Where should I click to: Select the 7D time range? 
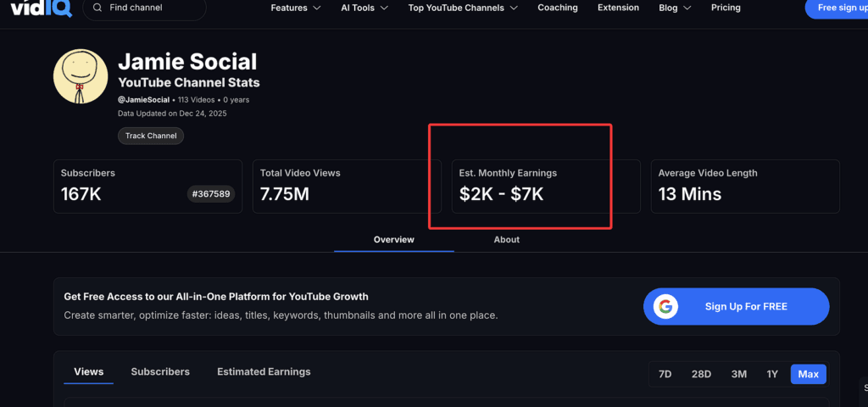[665, 374]
